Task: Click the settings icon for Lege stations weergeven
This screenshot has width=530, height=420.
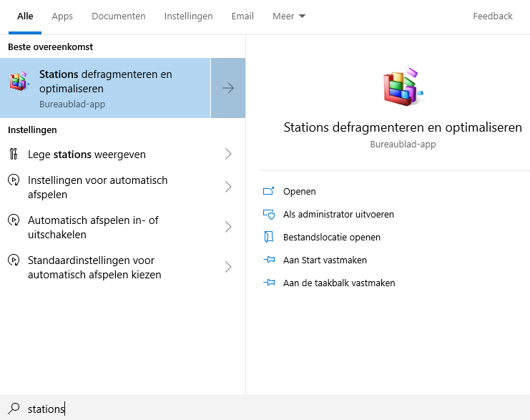Action: tap(14, 155)
